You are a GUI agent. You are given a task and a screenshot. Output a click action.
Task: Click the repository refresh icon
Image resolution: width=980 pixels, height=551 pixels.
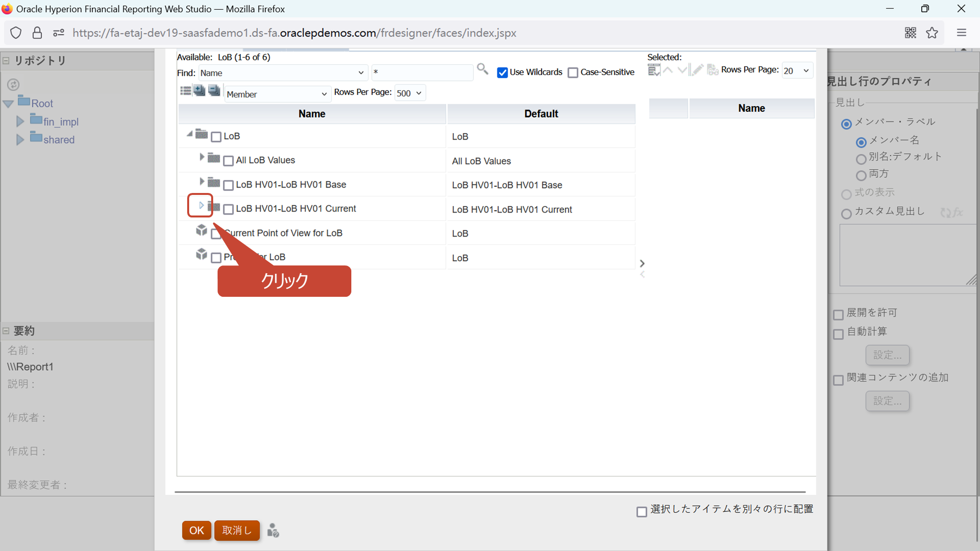(x=13, y=84)
